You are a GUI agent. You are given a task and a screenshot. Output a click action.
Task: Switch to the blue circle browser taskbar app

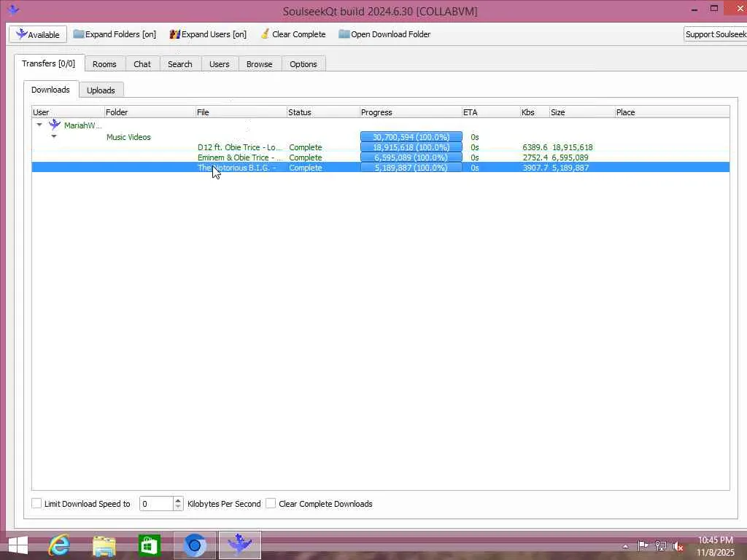coord(194,545)
